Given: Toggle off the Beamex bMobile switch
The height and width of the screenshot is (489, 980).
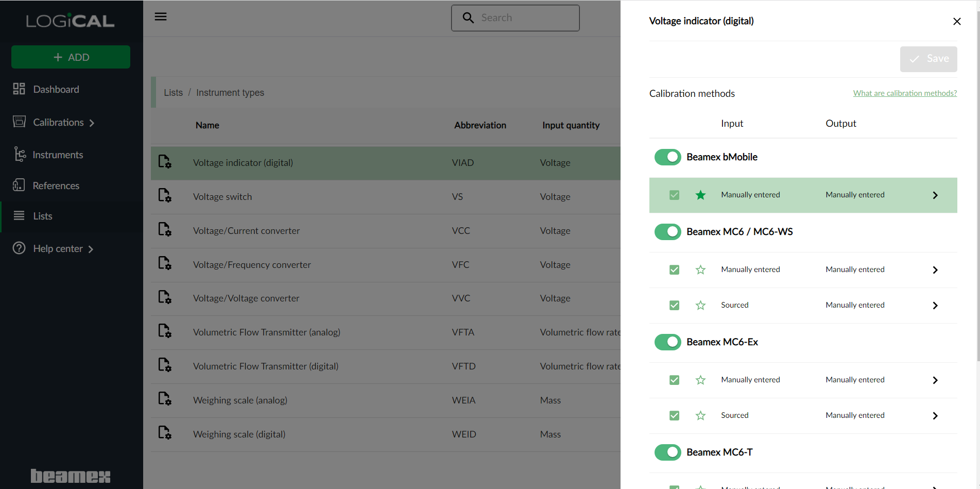Looking at the screenshot, I should (667, 157).
